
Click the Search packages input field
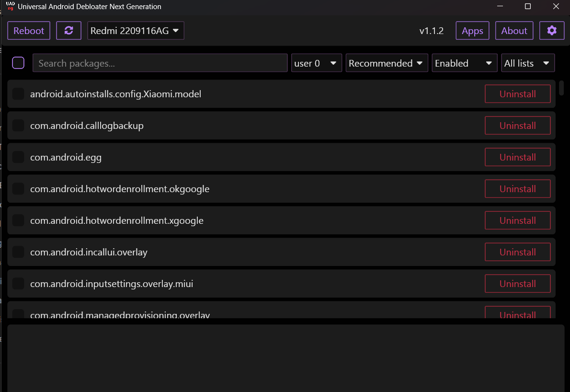tap(160, 63)
